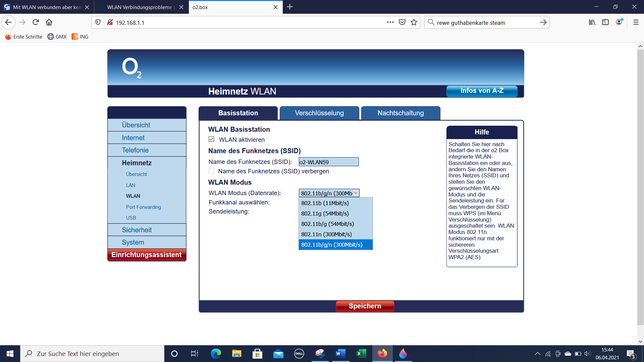644x362 pixels.
Task: Click the Firefox home icon
Action: click(49, 22)
